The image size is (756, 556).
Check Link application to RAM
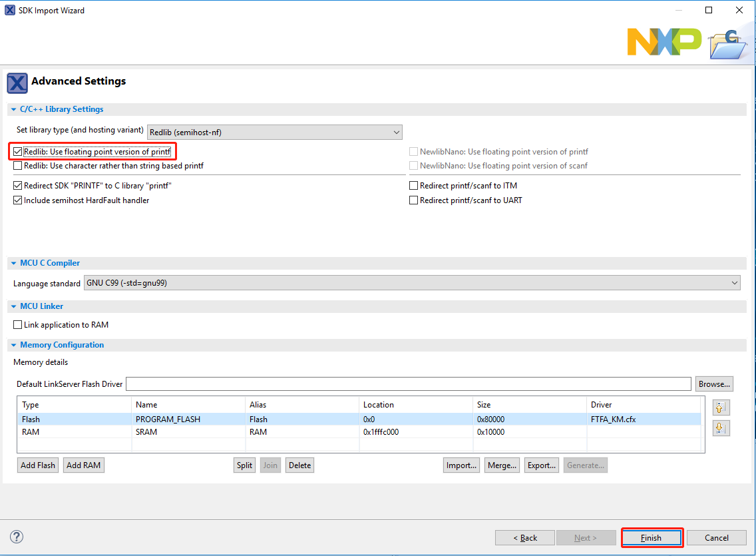click(x=18, y=325)
